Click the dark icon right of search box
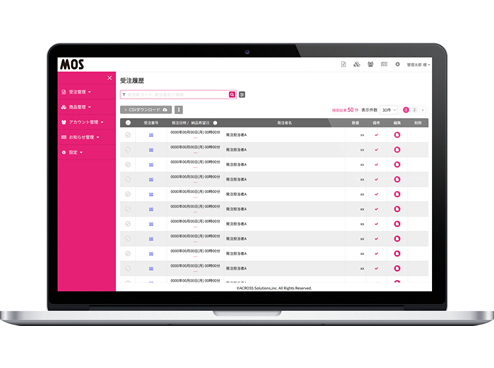 [242, 95]
